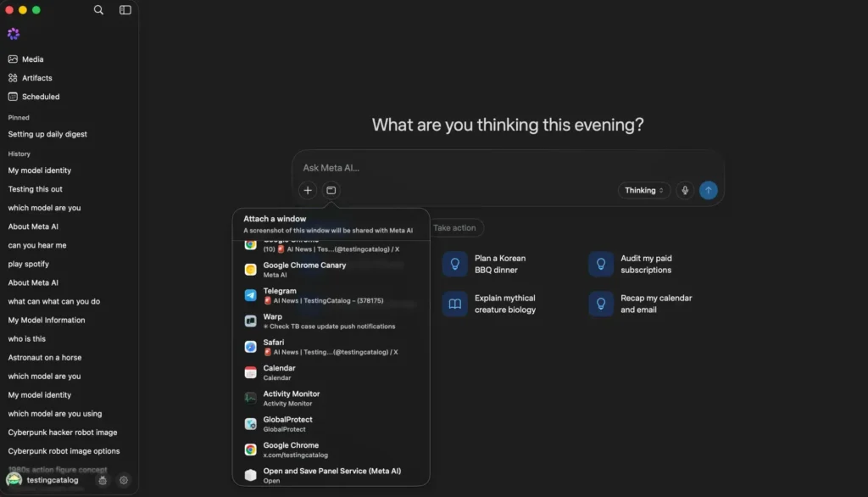Focus the Ask Meta AI input field
Viewport: 868px width, 497px height.
508,168
